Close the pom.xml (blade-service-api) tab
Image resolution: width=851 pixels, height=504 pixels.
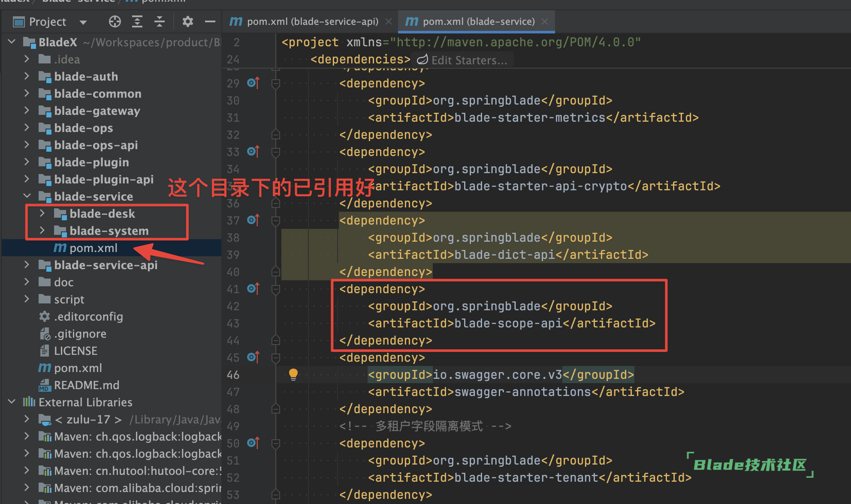pyautogui.click(x=389, y=21)
